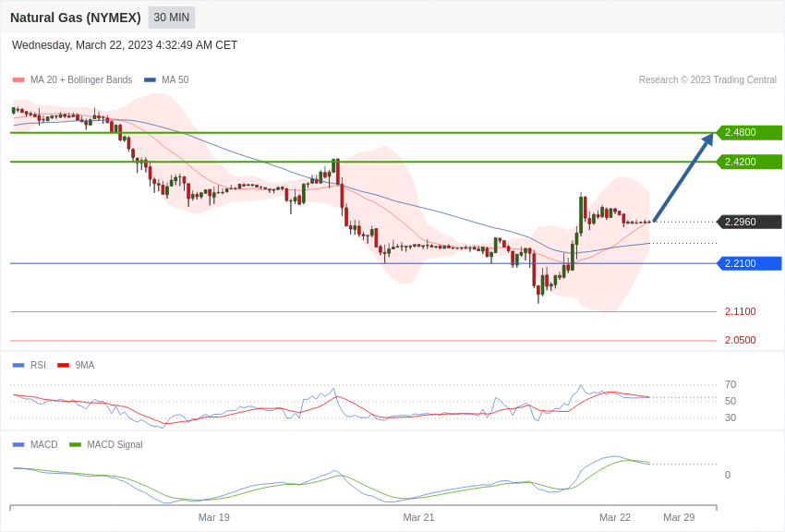The width and height of the screenshot is (785, 532).
Task: Click the blue MACD legend swatch
Action: pos(18,445)
